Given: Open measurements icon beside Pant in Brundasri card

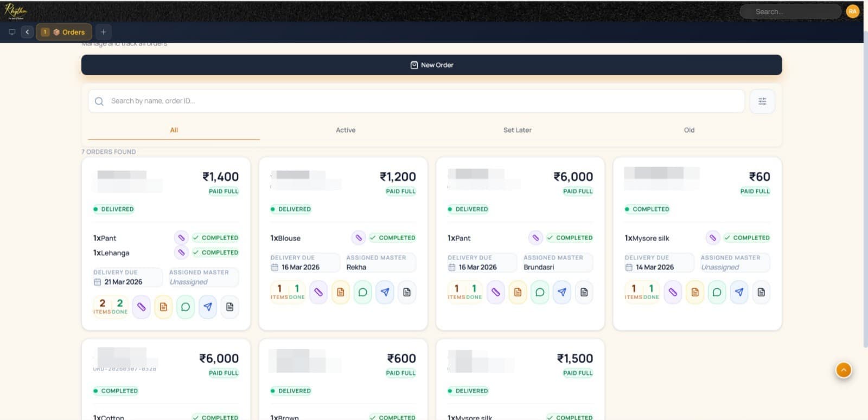Looking at the screenshot, I should coord(535,237).
